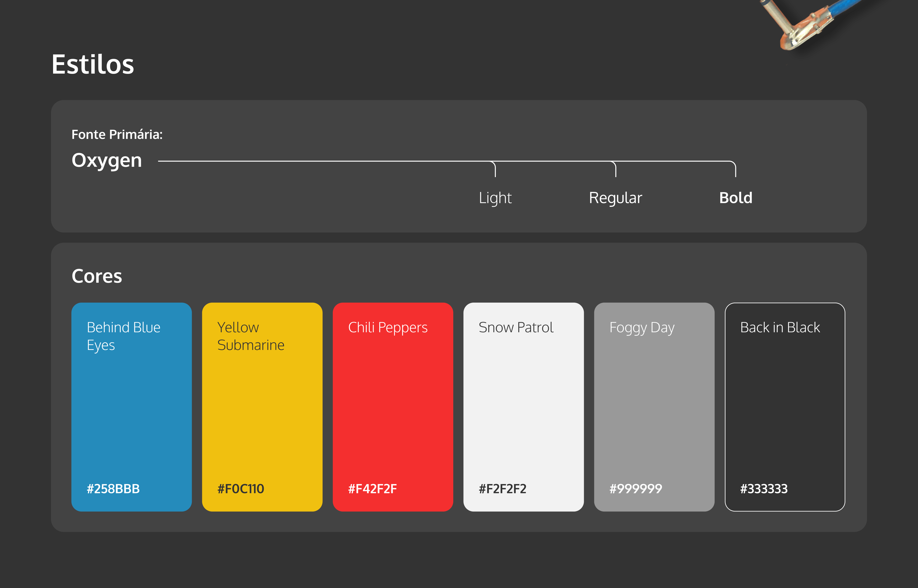Select the Light font weight label
Image resolution: width=918 pixels, height=588 pixels.
(x=495, y=198)
